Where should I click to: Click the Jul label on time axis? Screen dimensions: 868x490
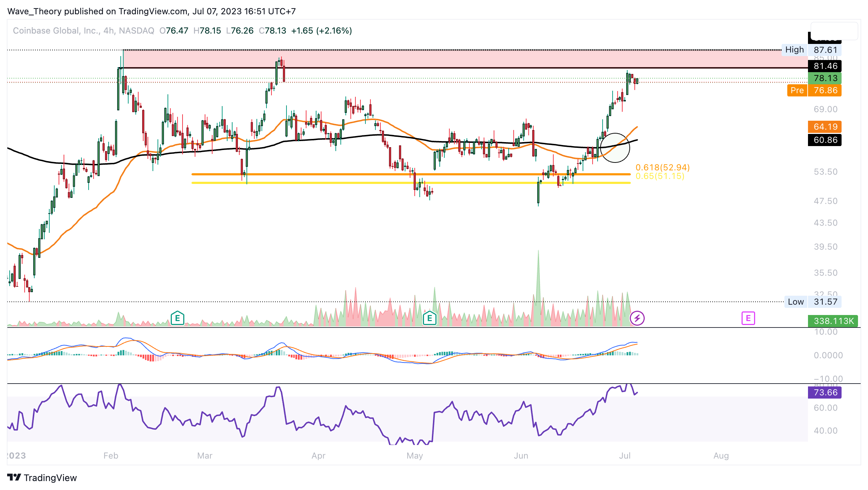click(624, 456)
